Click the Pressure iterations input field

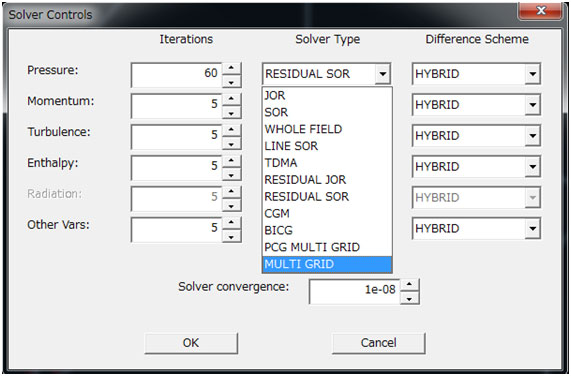tap(177, 75)
